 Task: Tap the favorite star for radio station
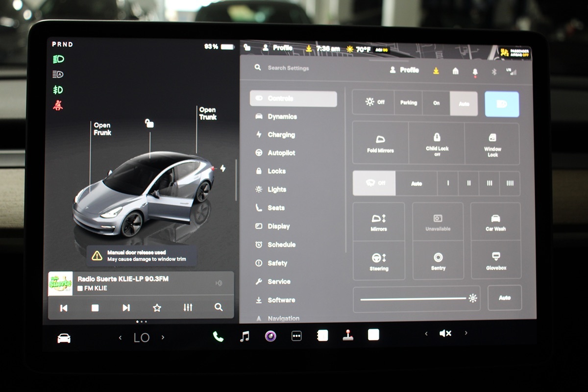[x=157, y=308]
